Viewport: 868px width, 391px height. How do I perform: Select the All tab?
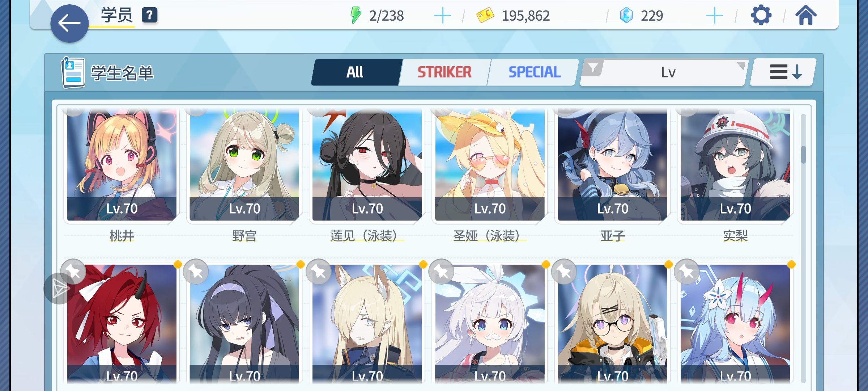pyautogui.click(x=355, y=72)
